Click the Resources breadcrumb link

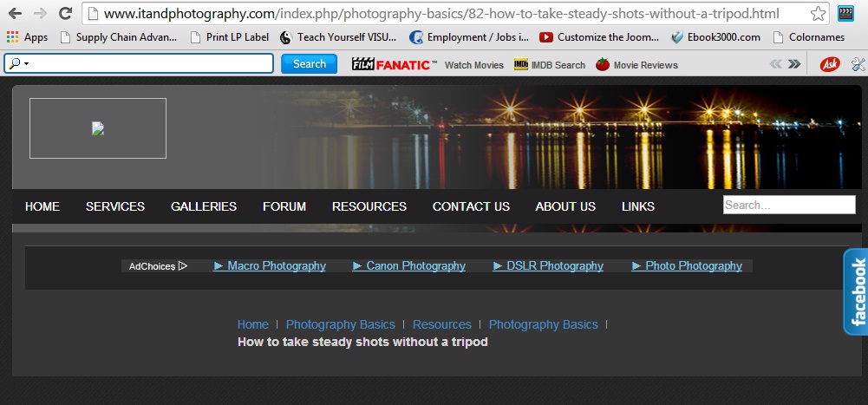click(441, 324)
